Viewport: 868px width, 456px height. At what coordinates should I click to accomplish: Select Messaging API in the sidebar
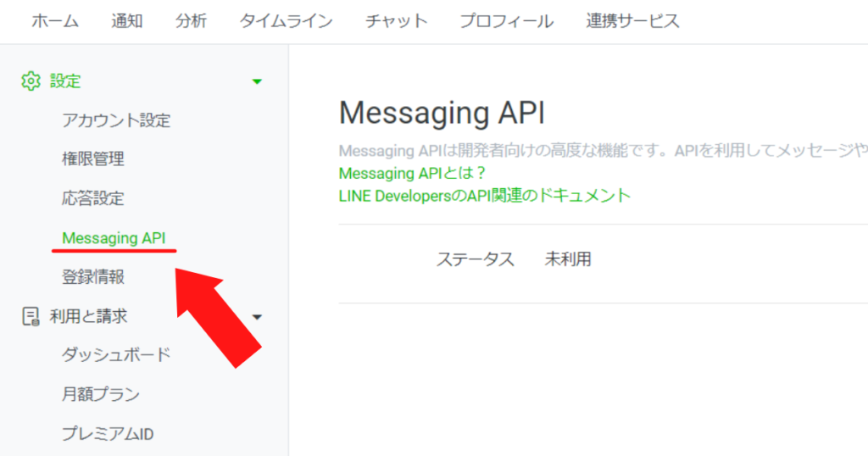(114, 238)
